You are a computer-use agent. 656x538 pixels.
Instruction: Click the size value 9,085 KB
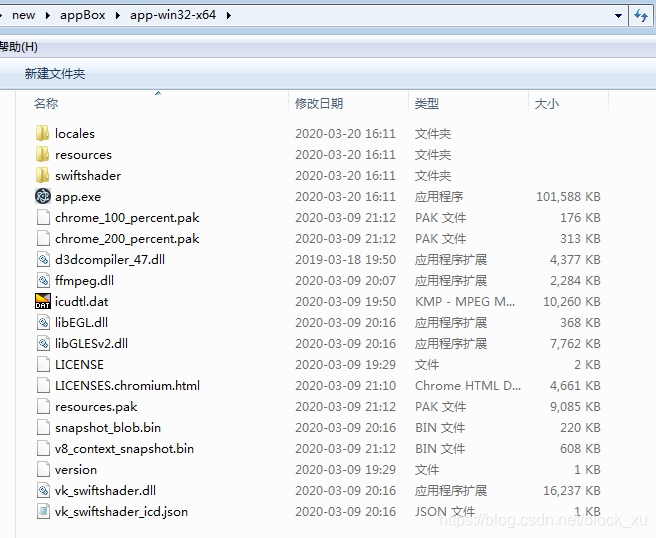pos(575,406)
